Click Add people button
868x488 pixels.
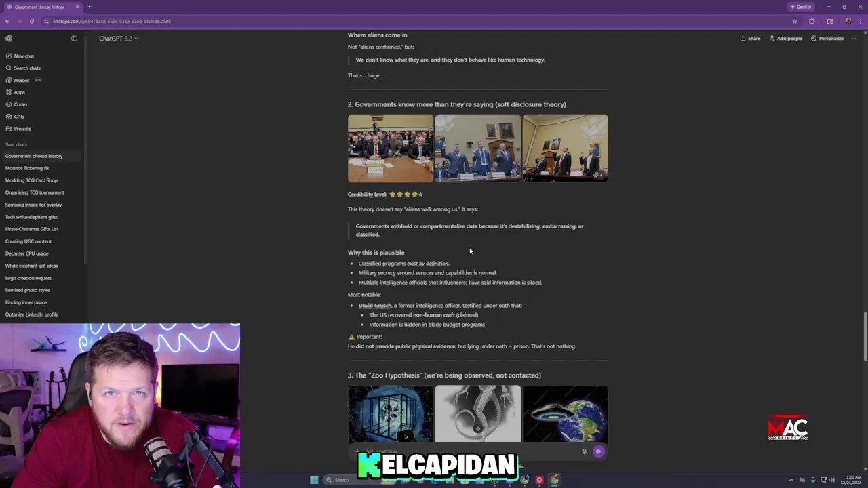tap(785, 39)
